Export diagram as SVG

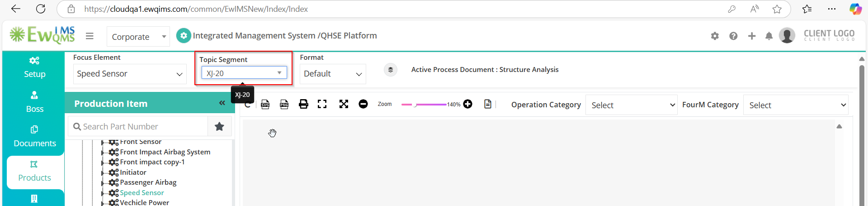click(x=265, y=104)
